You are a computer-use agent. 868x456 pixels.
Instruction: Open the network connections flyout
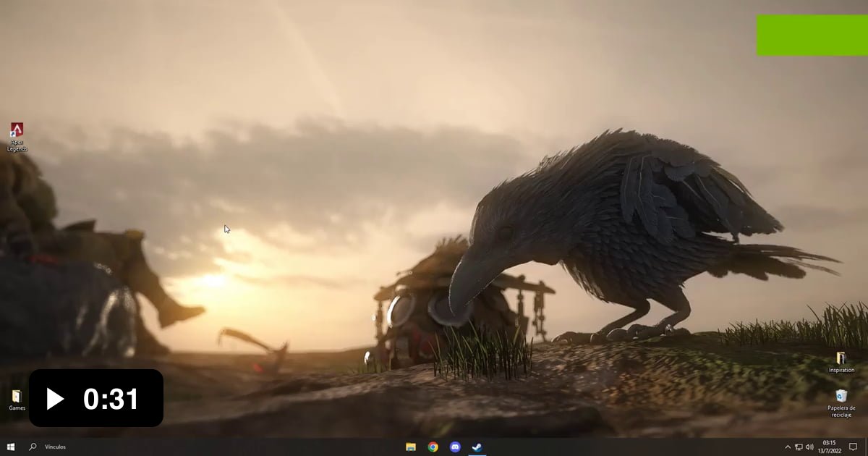click(x=798, y=447)
